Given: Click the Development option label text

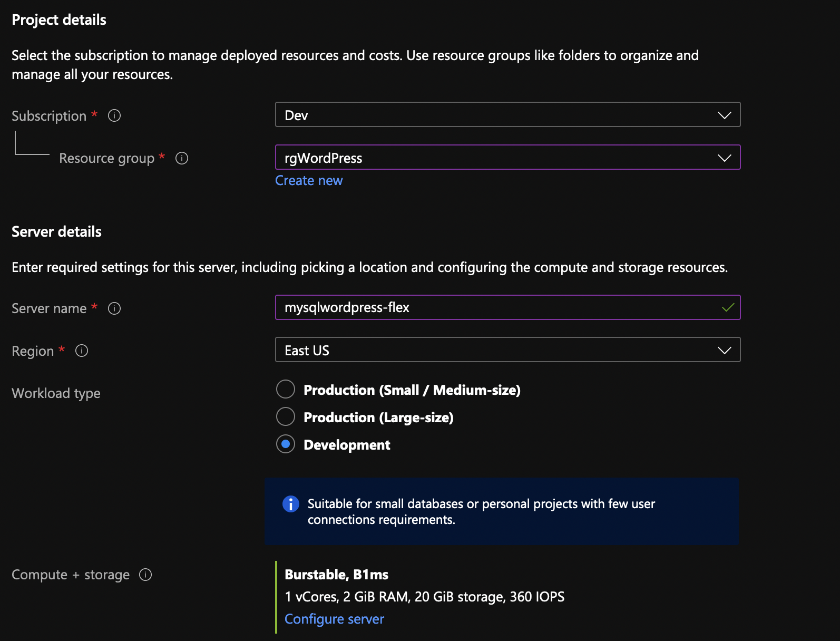Looking at the screenshot, I should [x=347, y=445].
